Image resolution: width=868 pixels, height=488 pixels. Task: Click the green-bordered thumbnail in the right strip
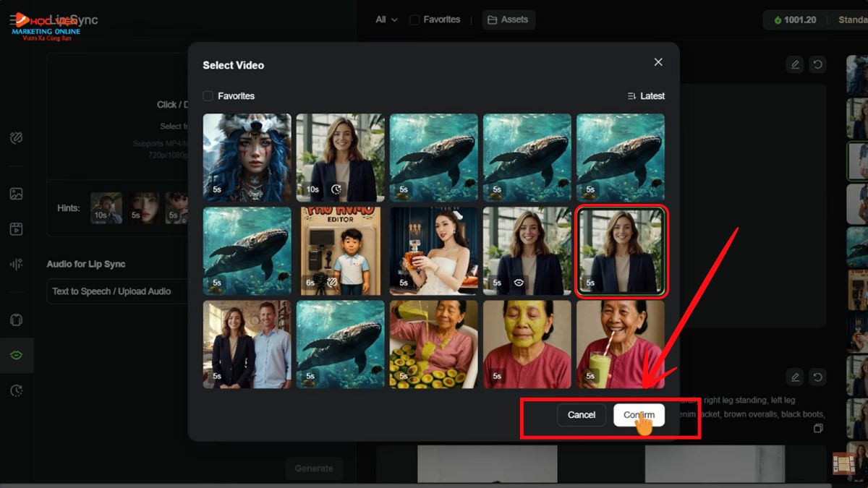(x=858, y=160)
